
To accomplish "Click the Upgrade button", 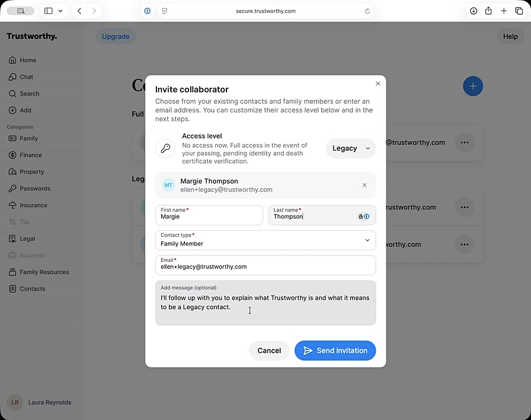I will 116,37.
